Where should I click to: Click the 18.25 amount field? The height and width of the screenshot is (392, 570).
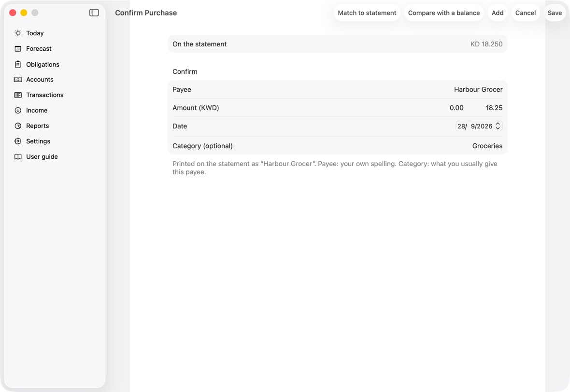(x=494, y=108)
